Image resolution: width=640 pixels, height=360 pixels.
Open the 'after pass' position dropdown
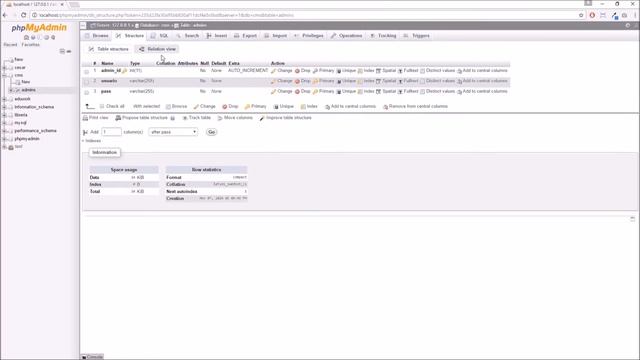pos(173,132)
